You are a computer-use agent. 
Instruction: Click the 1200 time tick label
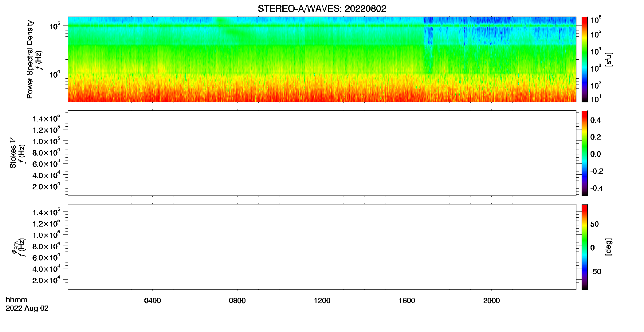(322, 301)
